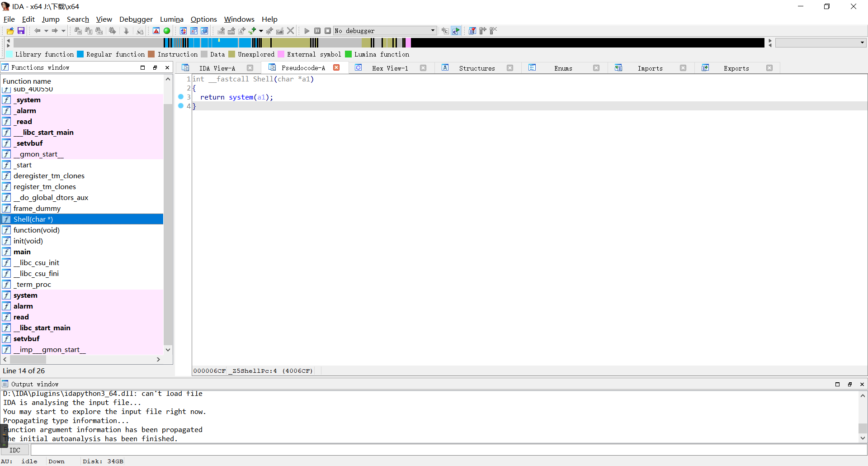Click the IDC button in output window
Screen dimensions: 868x466
[15, 450]
